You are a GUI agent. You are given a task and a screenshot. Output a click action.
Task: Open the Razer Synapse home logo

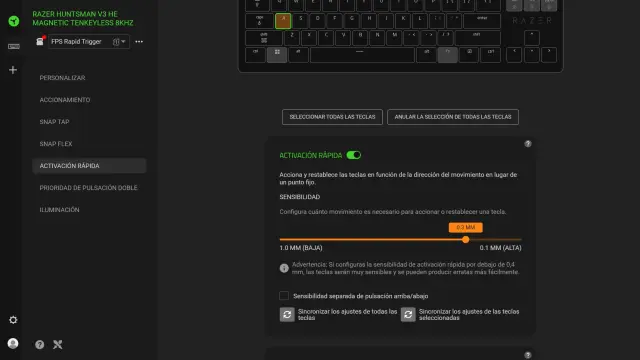coord(13,21)
